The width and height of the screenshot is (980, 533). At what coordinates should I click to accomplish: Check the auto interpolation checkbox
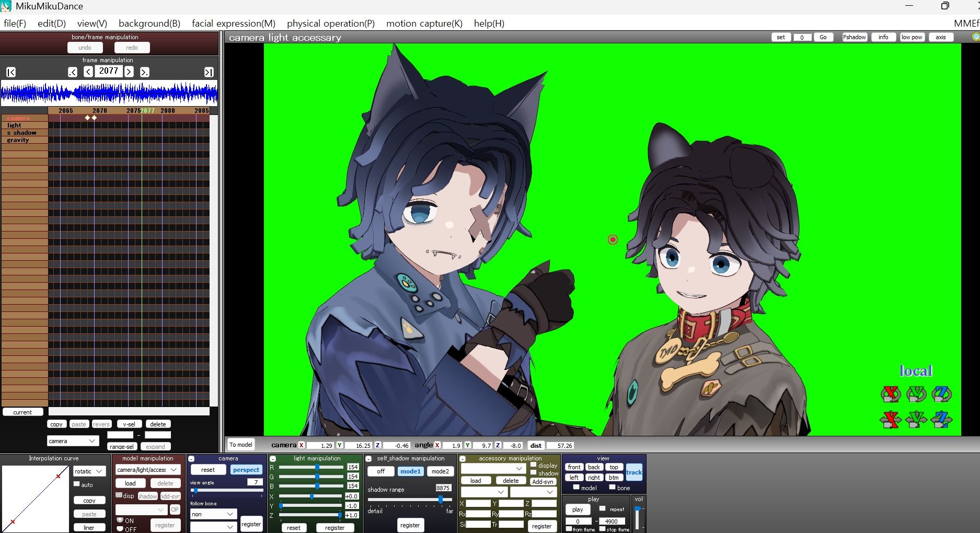(x=77, y=484)
